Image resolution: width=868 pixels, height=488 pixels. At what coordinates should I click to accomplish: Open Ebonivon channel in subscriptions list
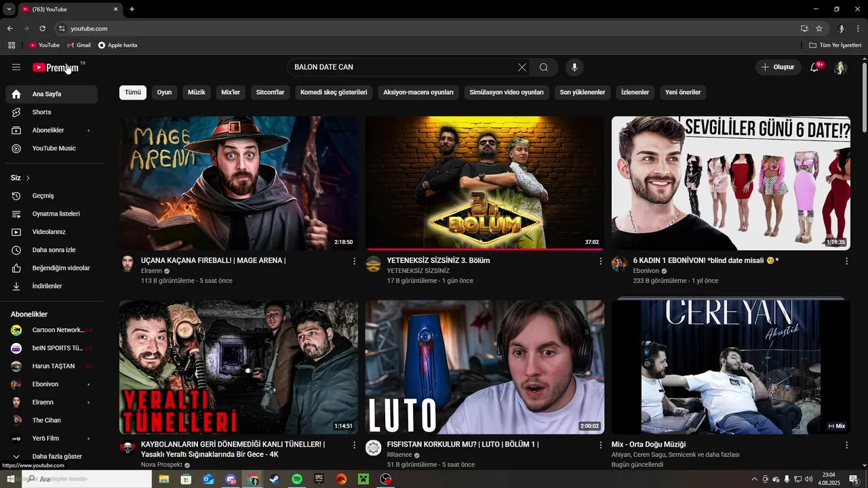52,384
